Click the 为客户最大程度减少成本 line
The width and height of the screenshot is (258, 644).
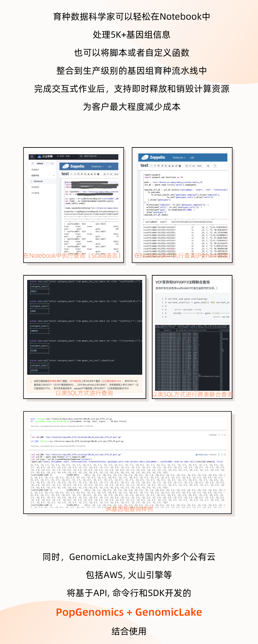pos(132,107)
